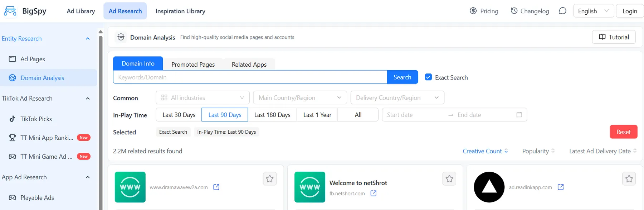Click the ad.readinkapp.com black triangle logo
The height and width of the screenshot is (210, 644).
pos(489,187)
